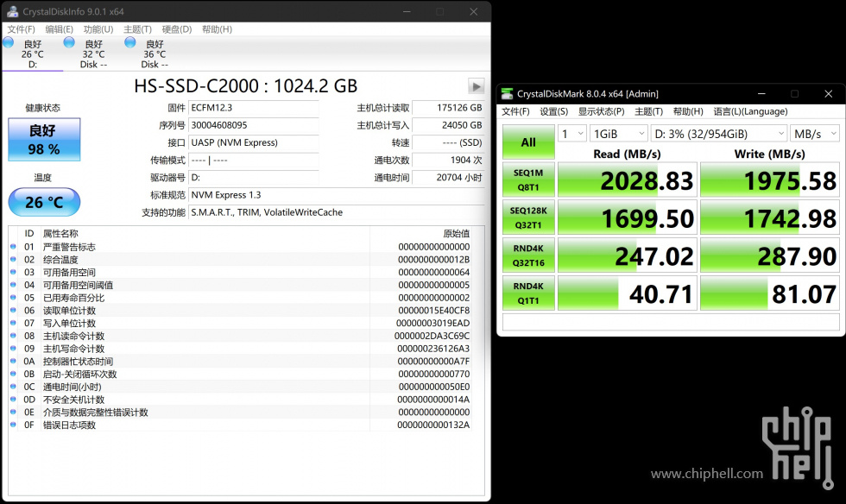Screen dimensions: 846x504
Task: Click the next disk arrow button
Action: point(476,86)
